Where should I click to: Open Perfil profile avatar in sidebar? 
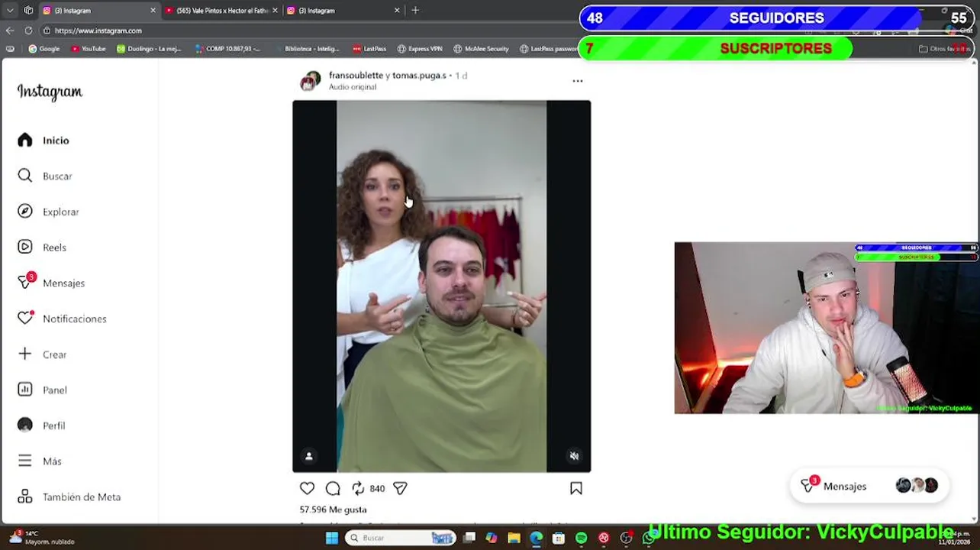(x=25, y=425)
